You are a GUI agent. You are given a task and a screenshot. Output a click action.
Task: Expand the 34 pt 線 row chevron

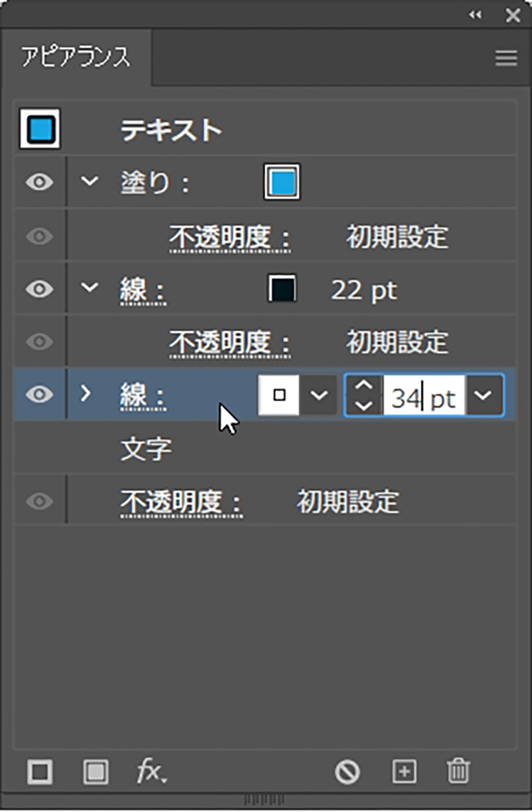coord(86,394)
